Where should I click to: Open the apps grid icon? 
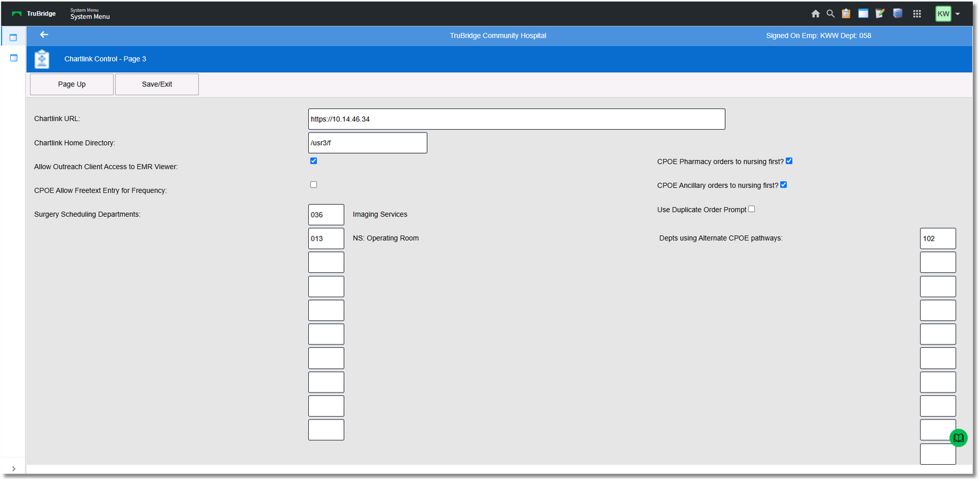coord(917,14)
